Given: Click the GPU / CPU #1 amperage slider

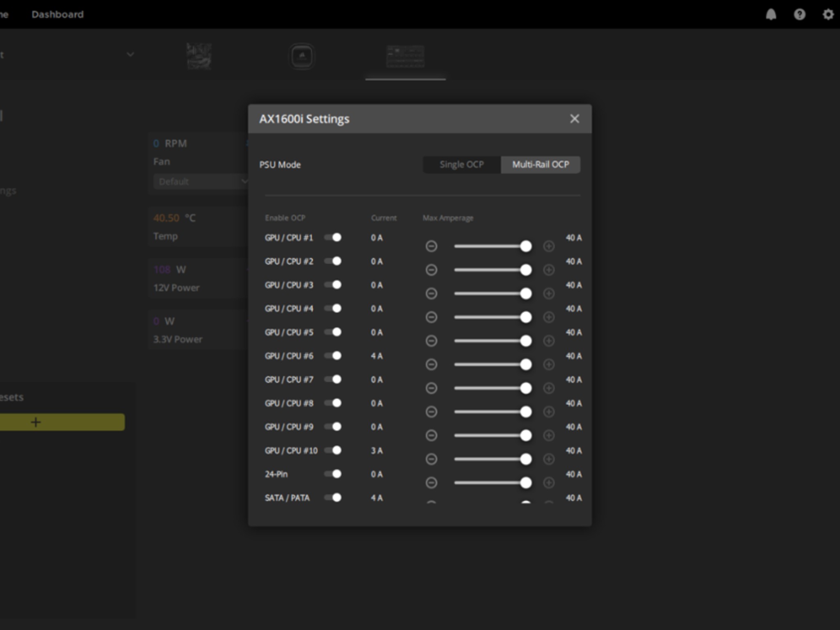Looking at the screenshot, I should pyautogui.click(x=493, y=246).
